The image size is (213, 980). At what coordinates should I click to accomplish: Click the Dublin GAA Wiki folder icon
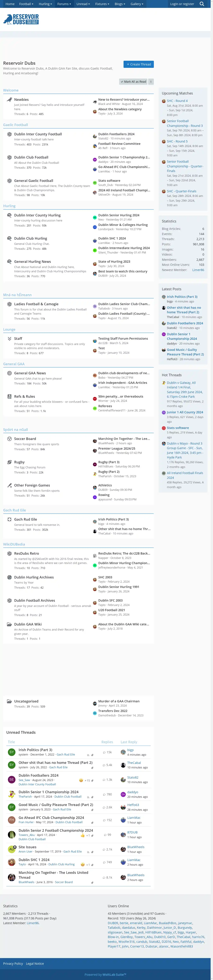(9, 624)
